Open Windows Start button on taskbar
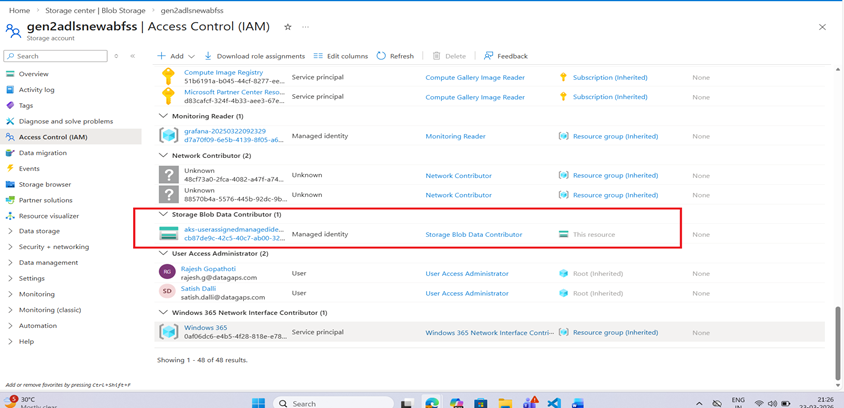This screenshot has width=844, height=408. pyautogui.click(x=258, y=403)
